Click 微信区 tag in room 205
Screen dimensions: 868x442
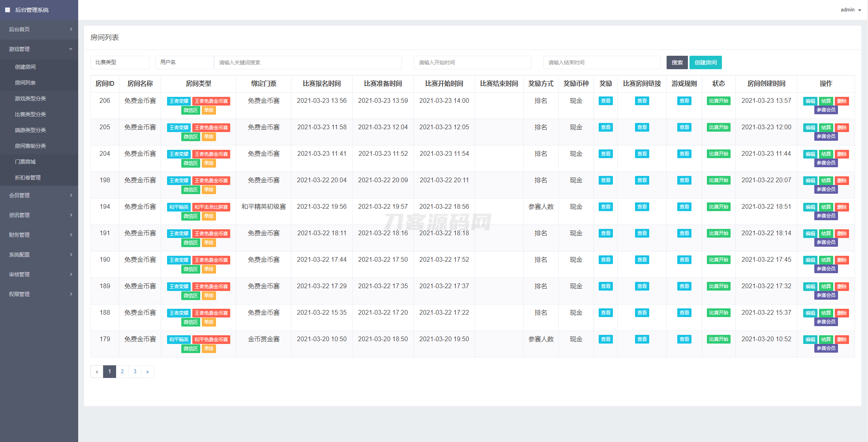click(191, 137)
